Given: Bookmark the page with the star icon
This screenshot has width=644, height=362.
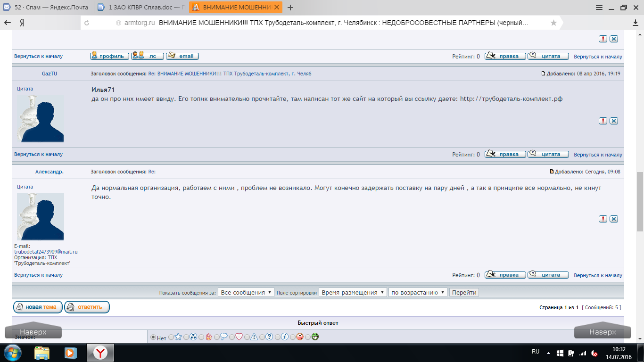Looking at the screenshot, I should pos(553,23).
